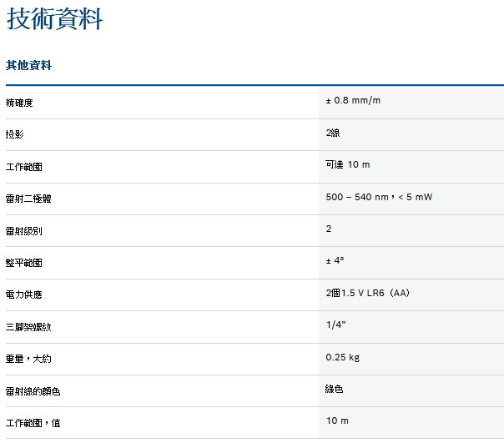Select the 綠色 laser color value

coord(335,389)
